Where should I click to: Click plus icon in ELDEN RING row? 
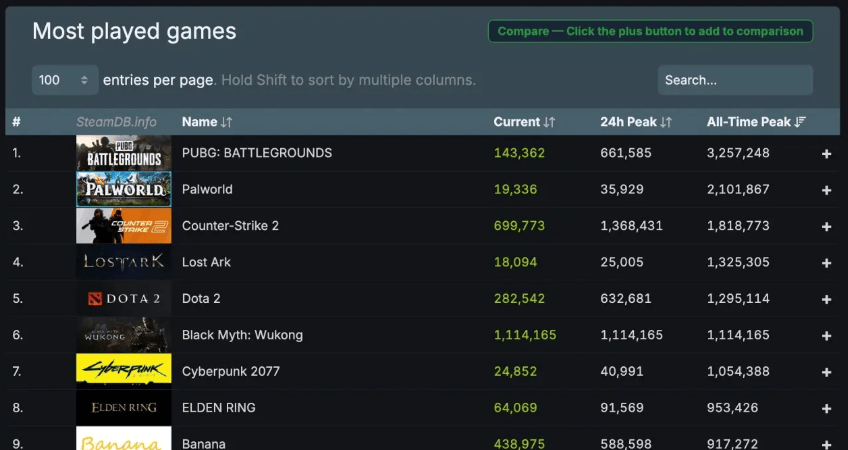826,408
